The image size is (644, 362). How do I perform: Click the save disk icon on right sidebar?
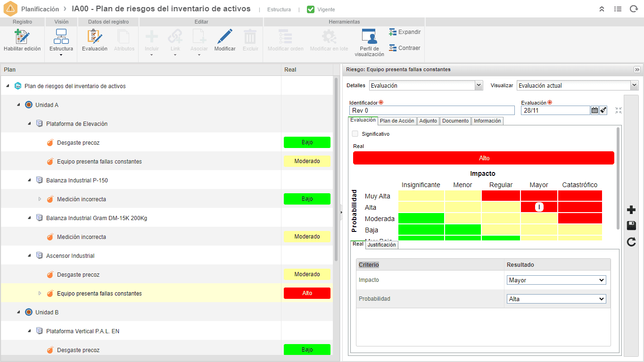pyautogui.click(x=631, y=226)
